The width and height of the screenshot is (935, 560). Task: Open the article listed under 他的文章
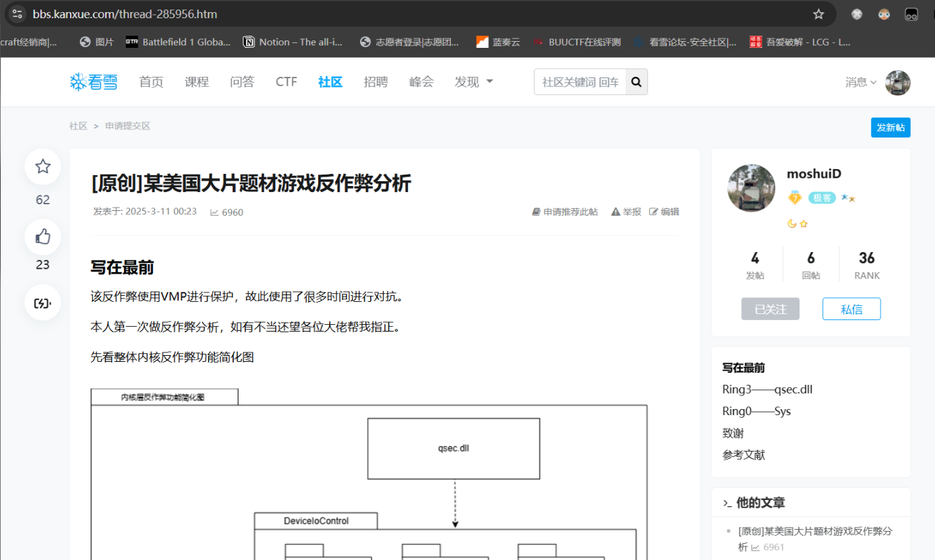pyautogui.click(x=815, y=538)
